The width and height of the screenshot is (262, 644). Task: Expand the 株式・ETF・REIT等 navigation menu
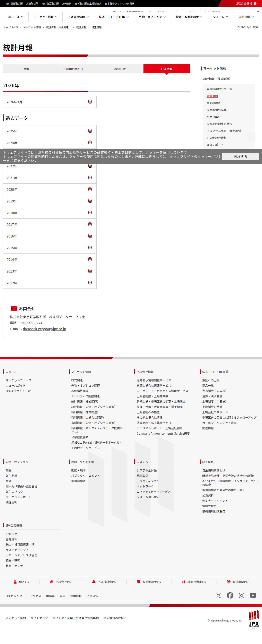[x=114, y=17]
